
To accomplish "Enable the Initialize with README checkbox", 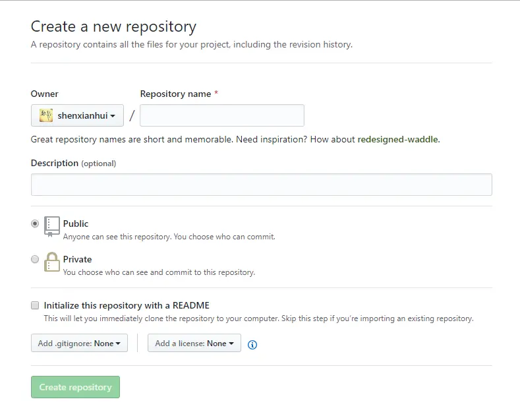I will point(35,305).
